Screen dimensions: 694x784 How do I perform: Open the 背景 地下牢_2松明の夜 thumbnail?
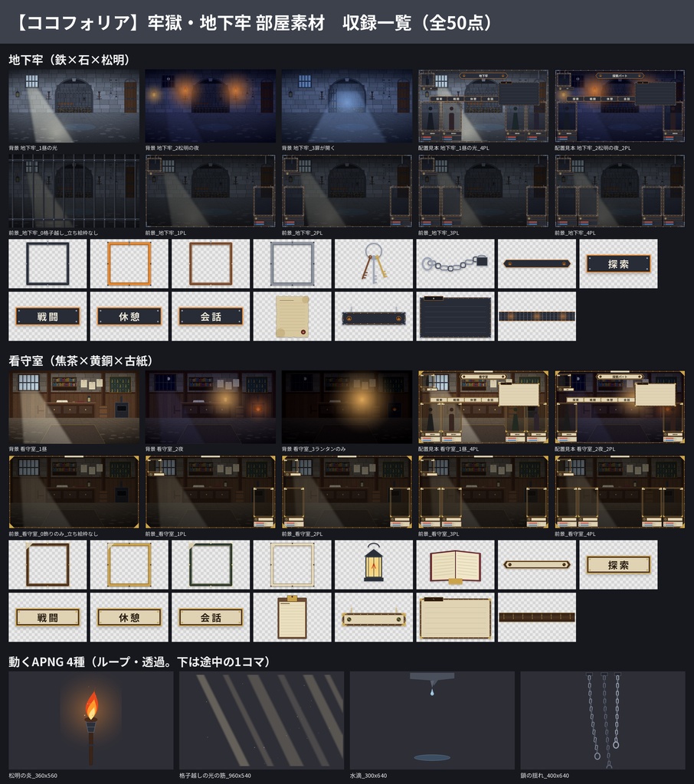coord(210,106)
